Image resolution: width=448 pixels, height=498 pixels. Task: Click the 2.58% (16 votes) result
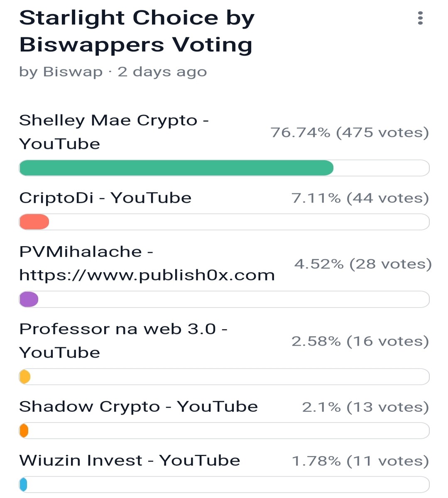click(x=360, y=341)
